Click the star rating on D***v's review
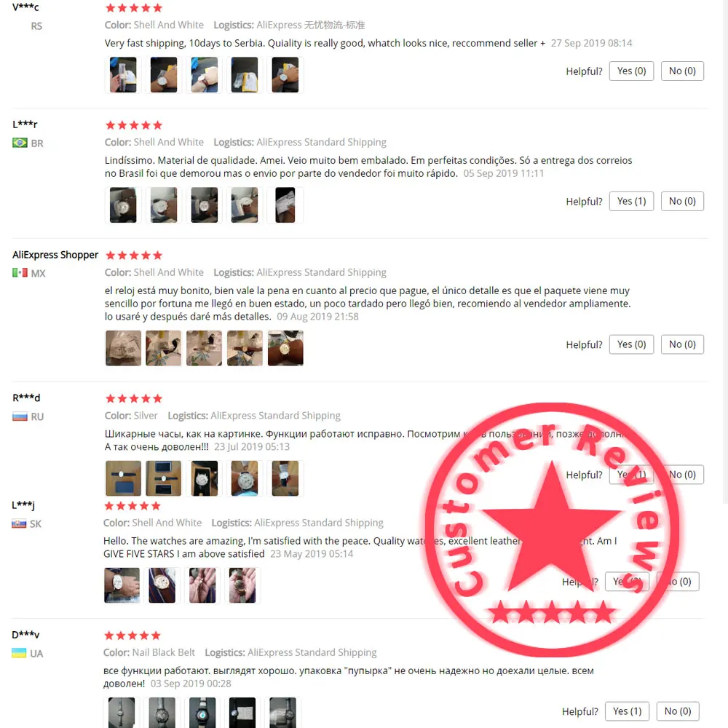The image size is (728, 728). click(132, 635)
